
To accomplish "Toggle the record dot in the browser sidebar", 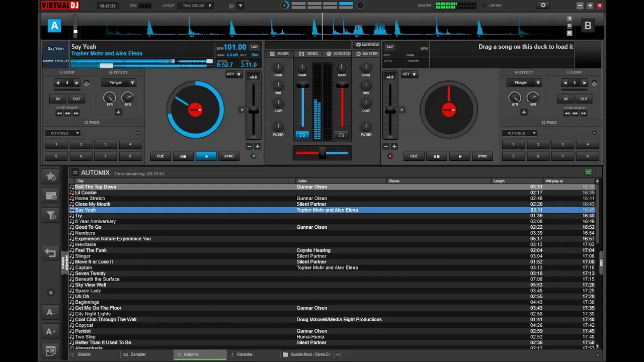I will [50, 293].
